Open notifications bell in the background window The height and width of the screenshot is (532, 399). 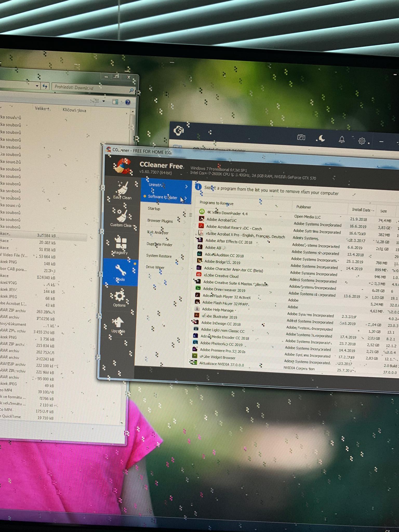tap(342, 139)
